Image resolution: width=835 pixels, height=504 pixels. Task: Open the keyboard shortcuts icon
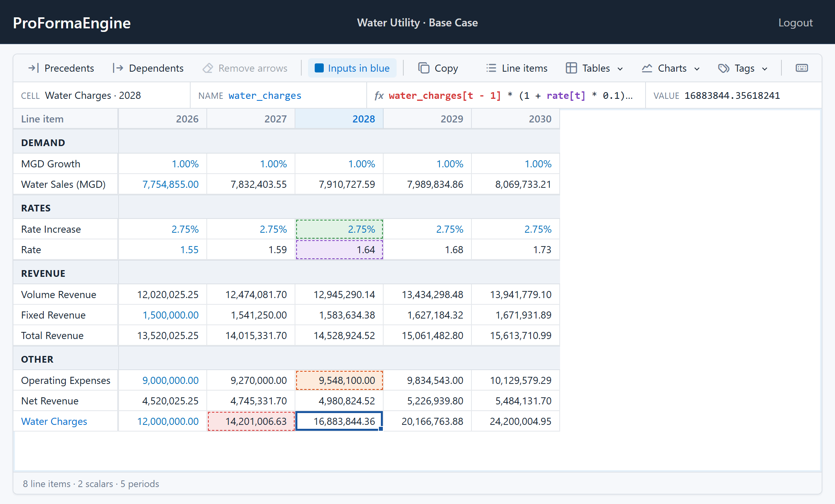(802, 68)
